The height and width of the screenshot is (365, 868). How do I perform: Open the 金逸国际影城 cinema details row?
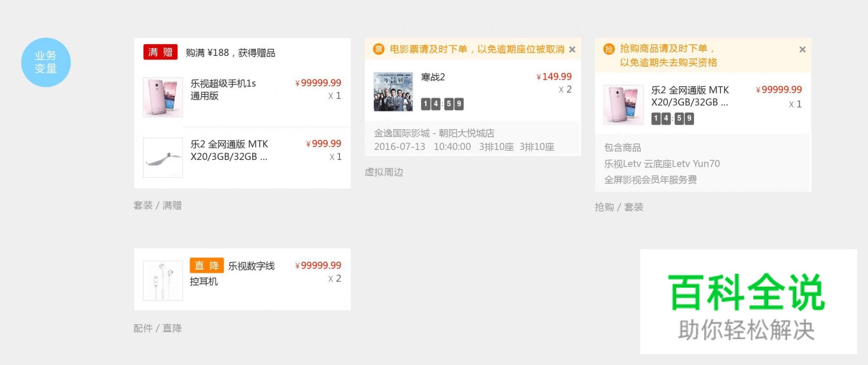click(436, 133)
